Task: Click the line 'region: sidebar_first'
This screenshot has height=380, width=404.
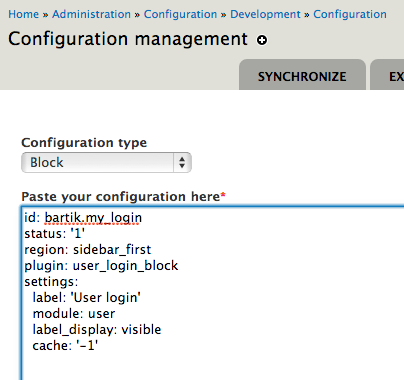Action: (88, 249)
